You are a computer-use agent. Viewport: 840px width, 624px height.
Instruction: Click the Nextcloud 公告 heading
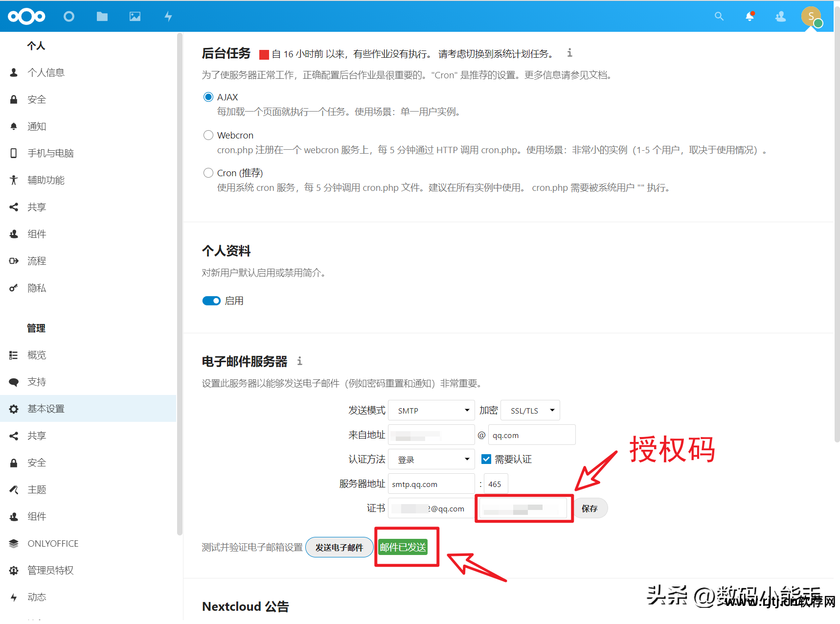point(246,606)
